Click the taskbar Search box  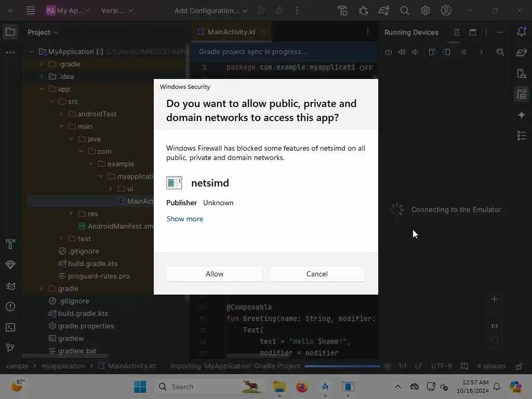coord(209,387)
